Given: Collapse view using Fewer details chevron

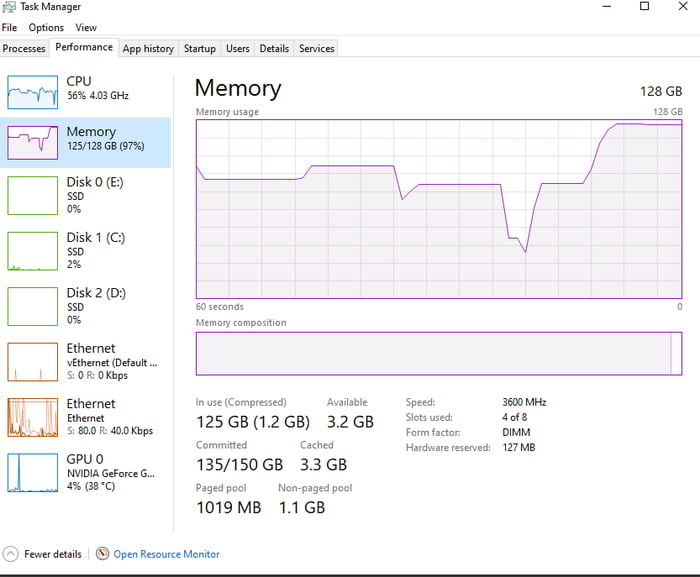Looking at the screenshot, I should tap(10, 554).
